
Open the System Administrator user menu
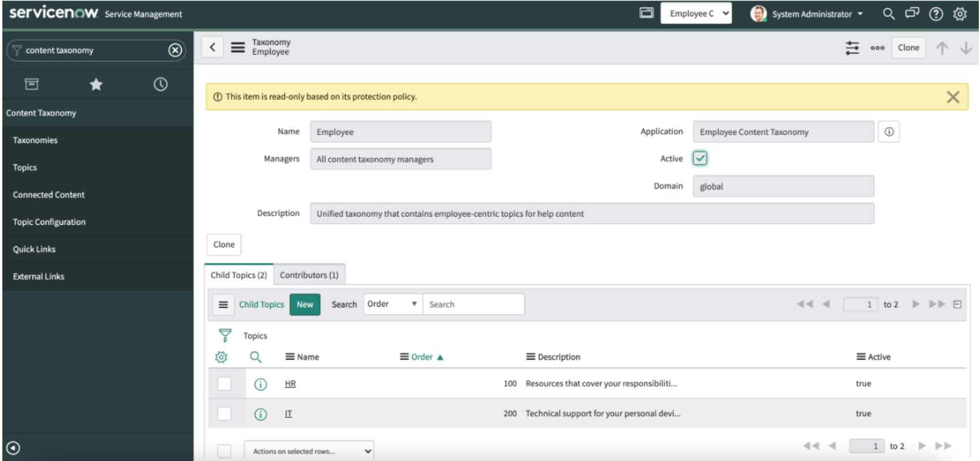pos(807,14)
